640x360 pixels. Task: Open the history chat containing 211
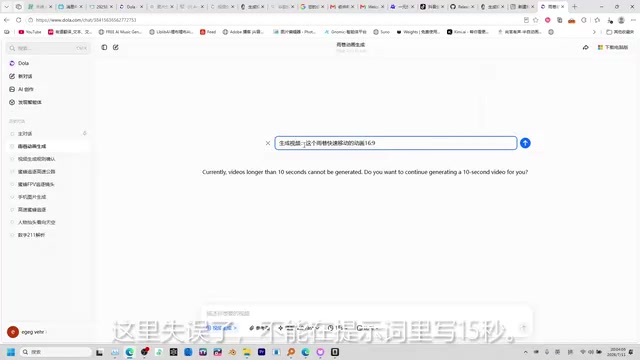tap(47, 235)
